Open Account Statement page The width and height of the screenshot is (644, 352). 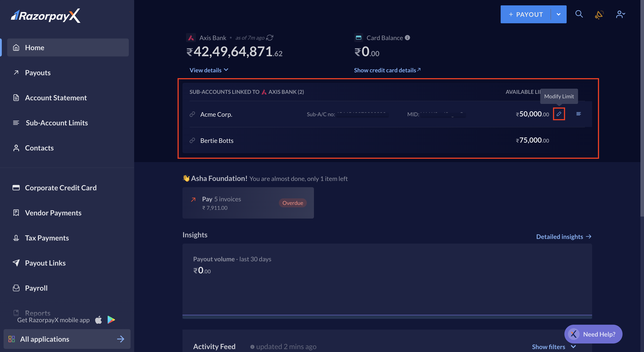[56, 98]
